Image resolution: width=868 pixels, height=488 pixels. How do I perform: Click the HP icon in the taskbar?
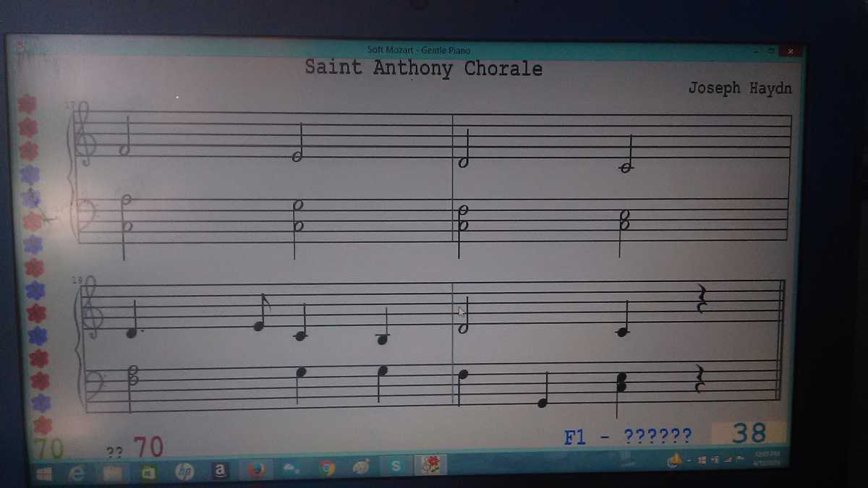point(184,471)
